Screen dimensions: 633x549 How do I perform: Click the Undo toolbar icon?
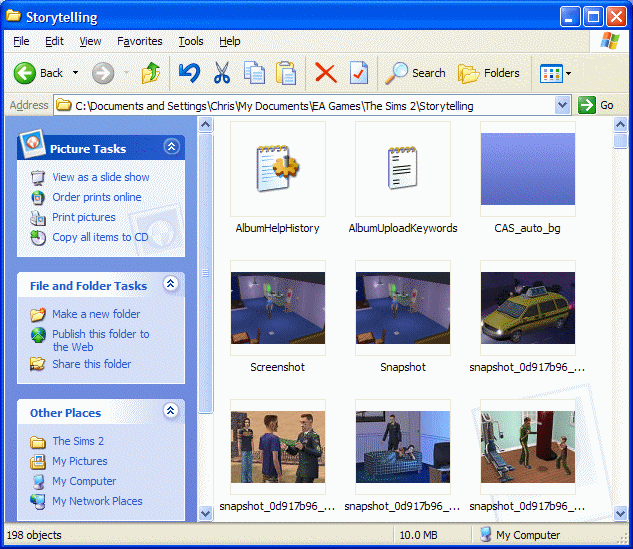[x=189, y=73]
